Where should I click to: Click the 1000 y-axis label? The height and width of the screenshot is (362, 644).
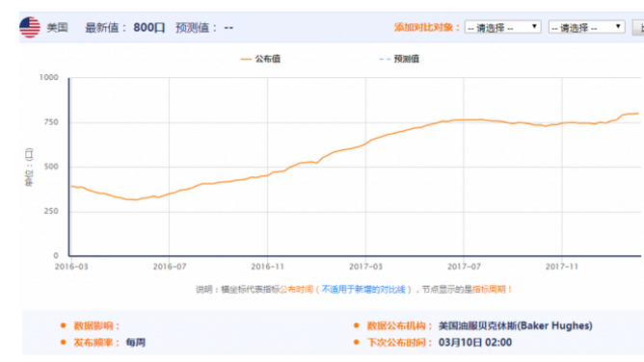[48, 77]
